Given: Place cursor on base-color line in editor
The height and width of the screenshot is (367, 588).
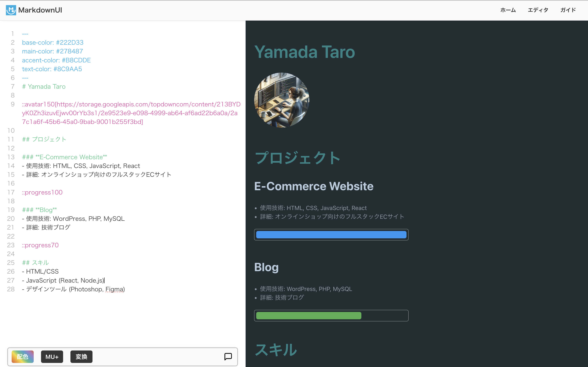Looking at the screenshot, I should click(53, 42).
